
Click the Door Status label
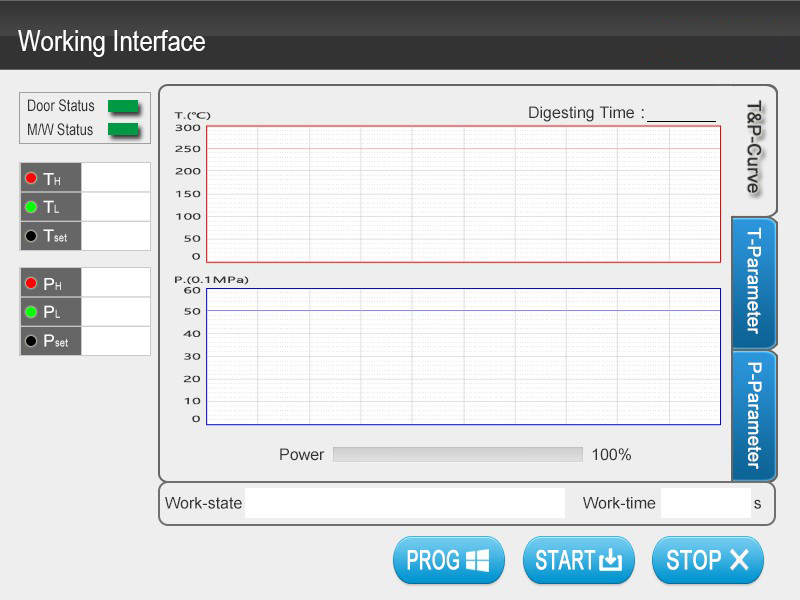(61, 106)
